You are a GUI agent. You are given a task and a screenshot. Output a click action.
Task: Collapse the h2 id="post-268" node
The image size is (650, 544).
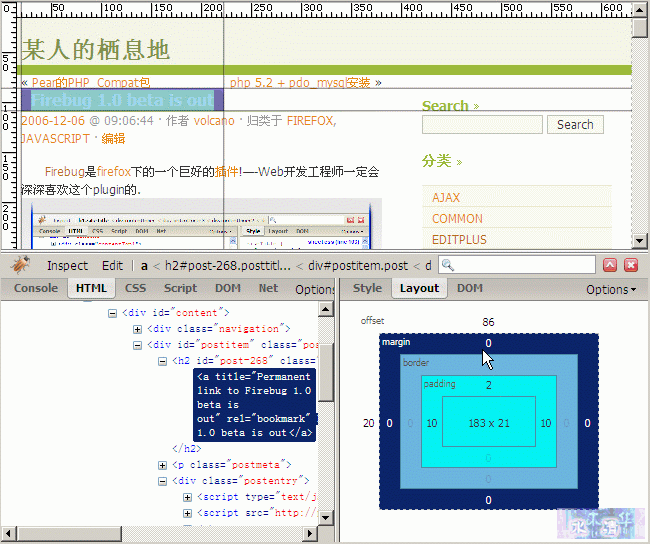click(x=162, y=362)
